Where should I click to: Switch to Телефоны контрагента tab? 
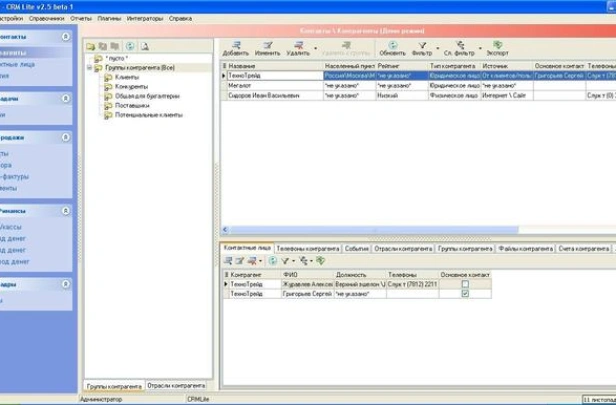308,249
